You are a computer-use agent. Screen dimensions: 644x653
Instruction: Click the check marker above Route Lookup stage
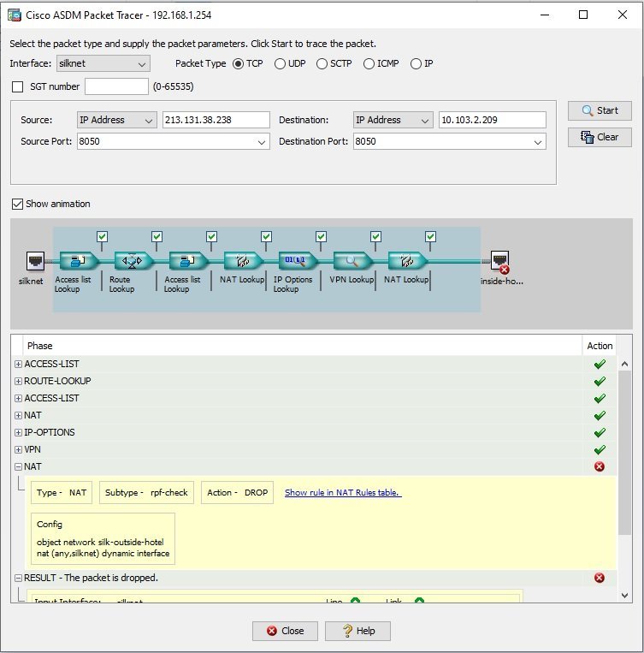pyautogui.click(x=157, y=237)
